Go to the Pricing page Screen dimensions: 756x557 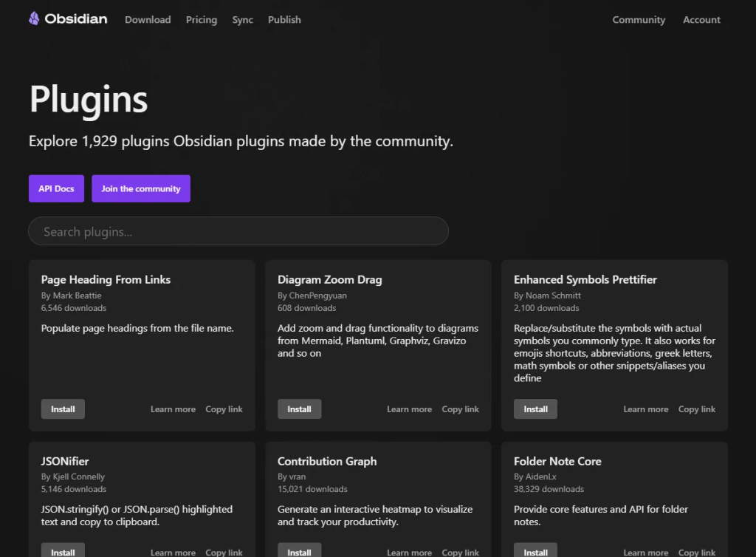(x=202, y=20)
